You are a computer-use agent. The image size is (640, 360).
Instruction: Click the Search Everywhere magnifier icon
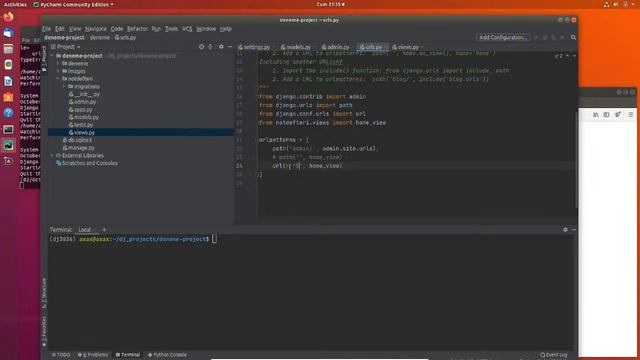(x=573, y=38)
